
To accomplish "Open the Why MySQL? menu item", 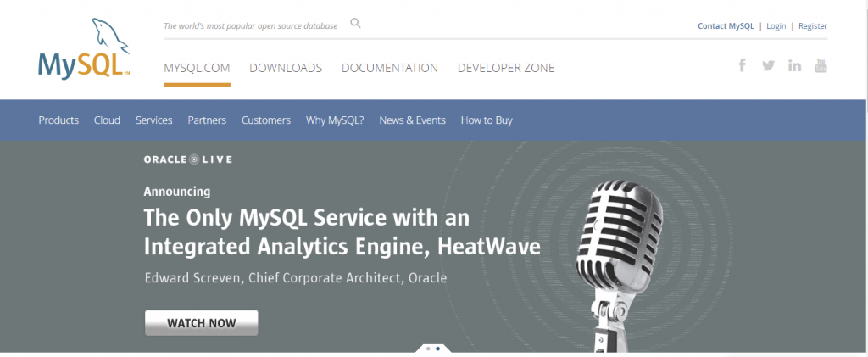I will pos(335,120).
